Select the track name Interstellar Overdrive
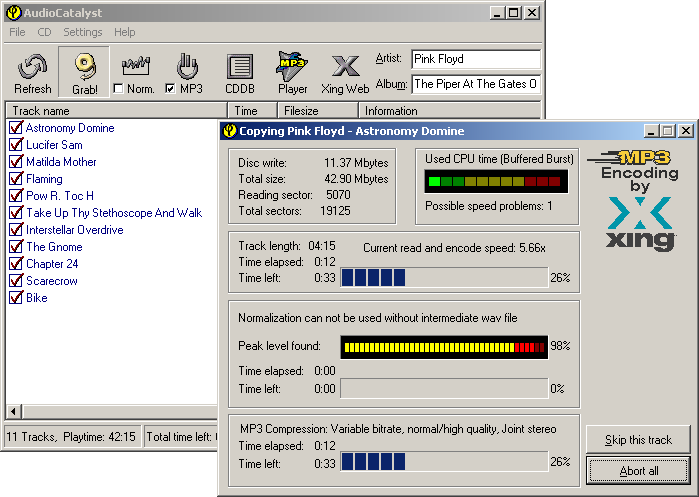 click(x=74, y=230)
